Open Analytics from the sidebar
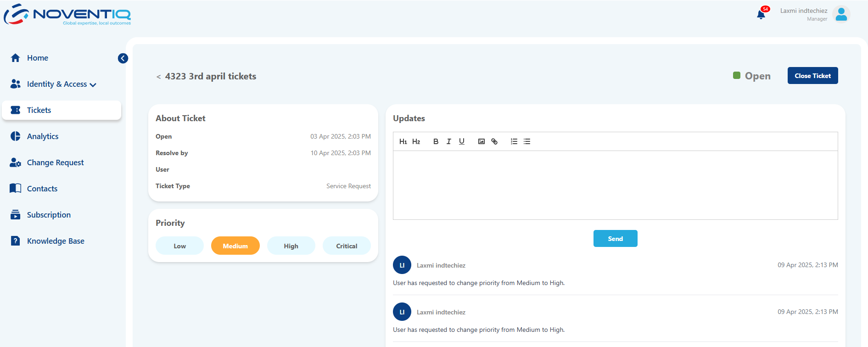Viewport: 868px width, 347px height. (43, 136)
